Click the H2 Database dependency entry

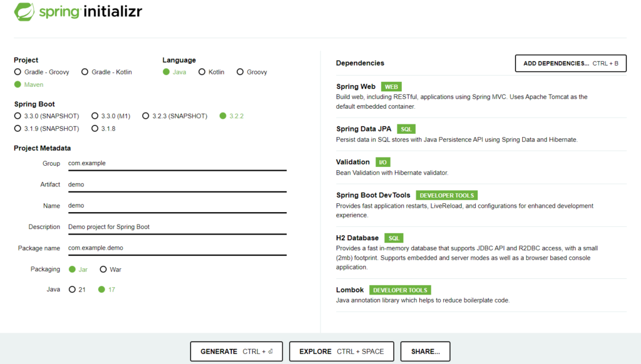(x=357, y=238)
